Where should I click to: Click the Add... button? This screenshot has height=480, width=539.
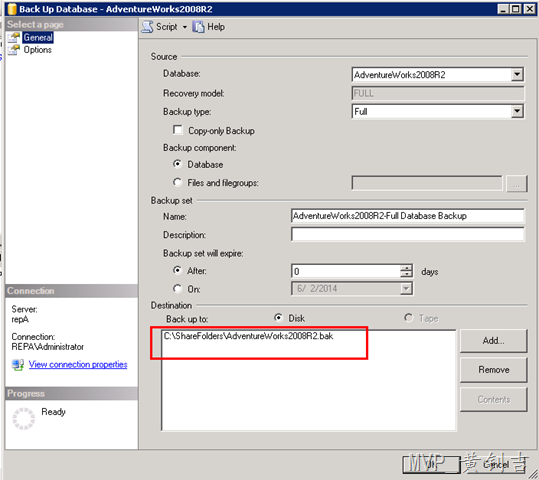(493, 340)
